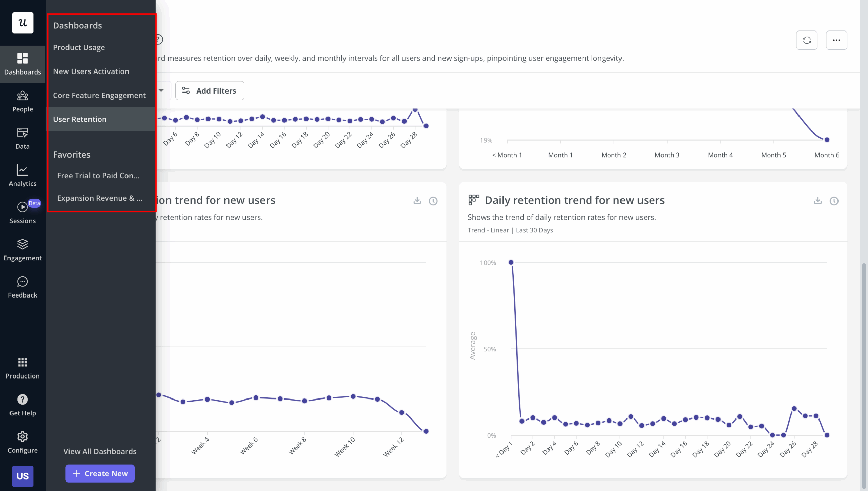Click the Create New button

pyautogui.click(x=100, y=473)
